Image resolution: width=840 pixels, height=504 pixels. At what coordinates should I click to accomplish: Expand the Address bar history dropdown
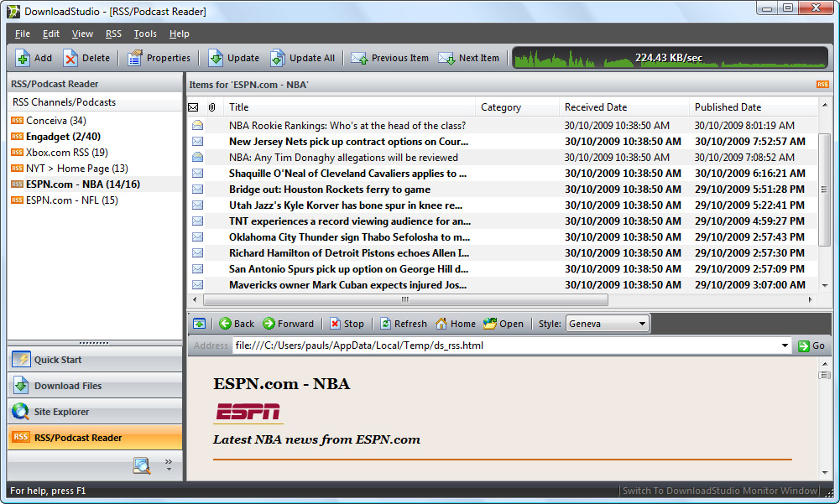(x=785, y=346)
